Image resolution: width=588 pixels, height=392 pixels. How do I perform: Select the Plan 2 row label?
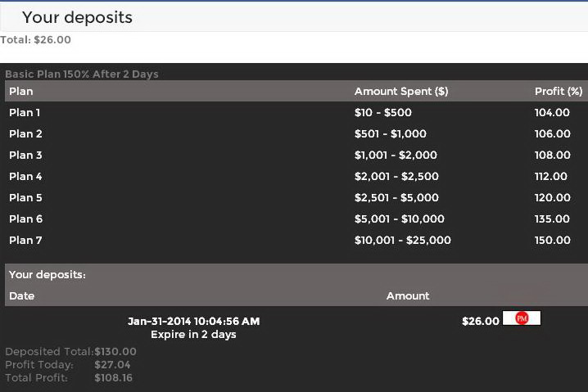point(25,134)
